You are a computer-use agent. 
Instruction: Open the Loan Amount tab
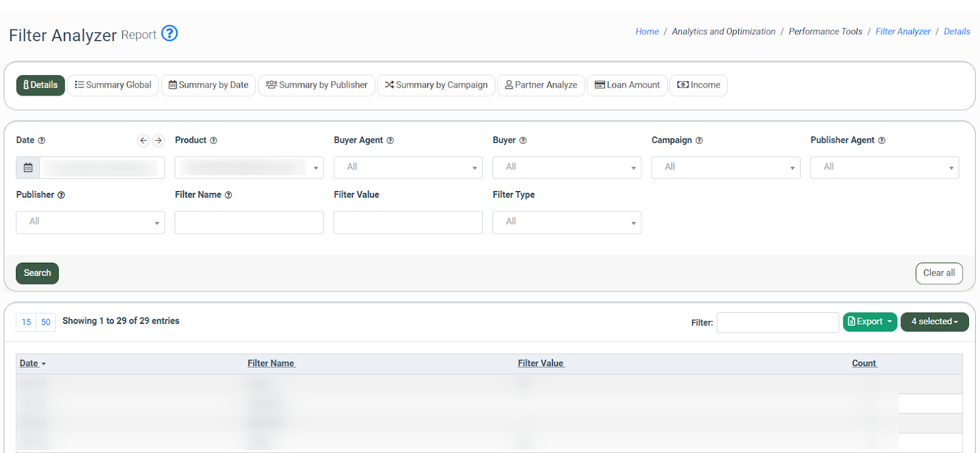tap(627, 85)
